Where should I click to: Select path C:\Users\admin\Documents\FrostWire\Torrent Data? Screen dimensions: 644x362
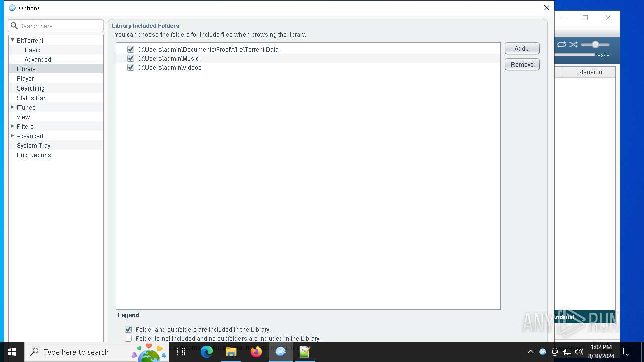click(208, 49)
